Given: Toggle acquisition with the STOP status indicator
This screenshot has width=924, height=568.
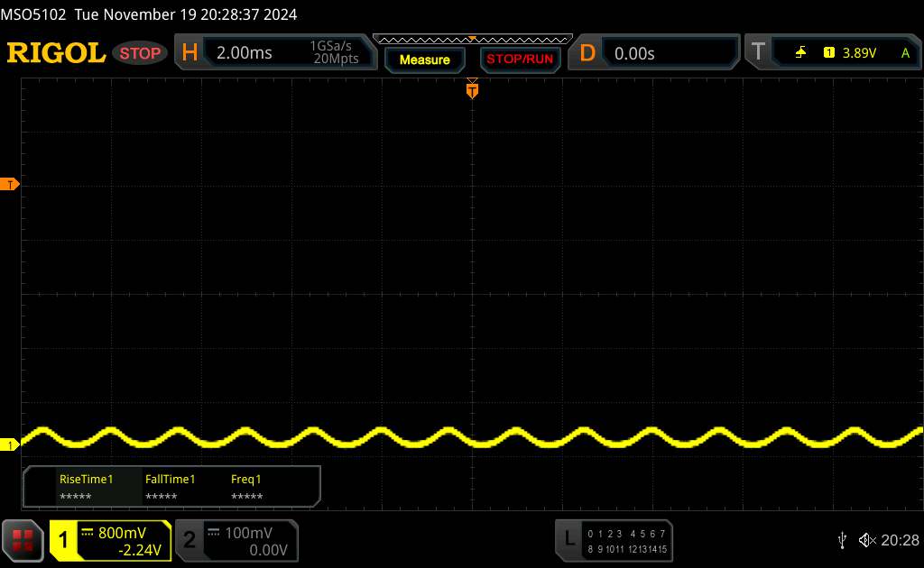Looking at the screenshot, I should (x=140, y=53).
